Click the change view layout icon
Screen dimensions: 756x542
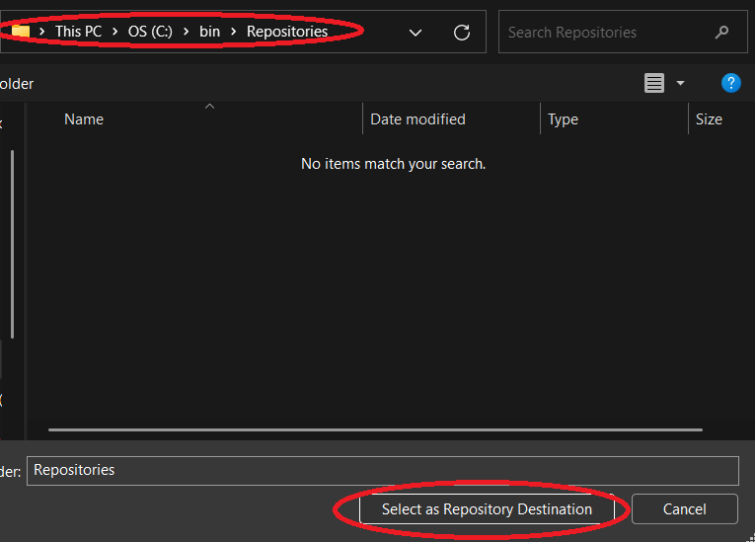tap(654, 84)
